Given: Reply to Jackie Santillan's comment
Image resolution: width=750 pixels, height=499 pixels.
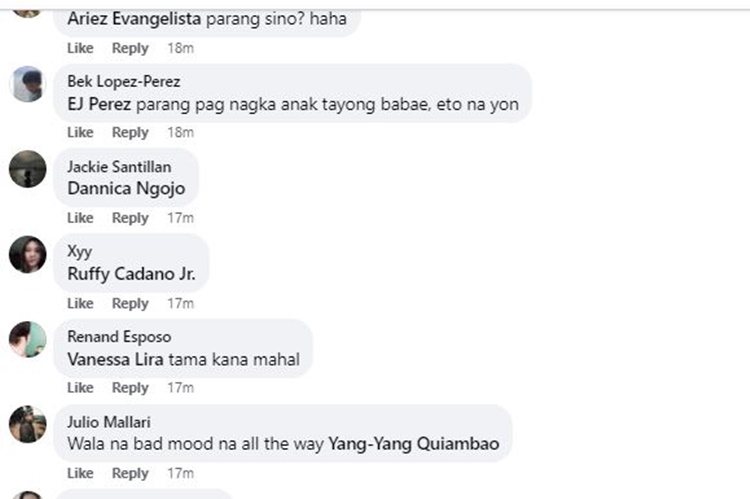Looking at the screenshot, I should pos(130,218).
